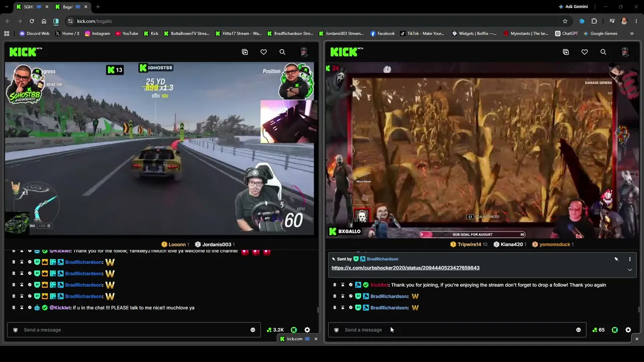Delete KickBot message in right chat
This screenshot has height=362, width=644.
tap(335, 285)
